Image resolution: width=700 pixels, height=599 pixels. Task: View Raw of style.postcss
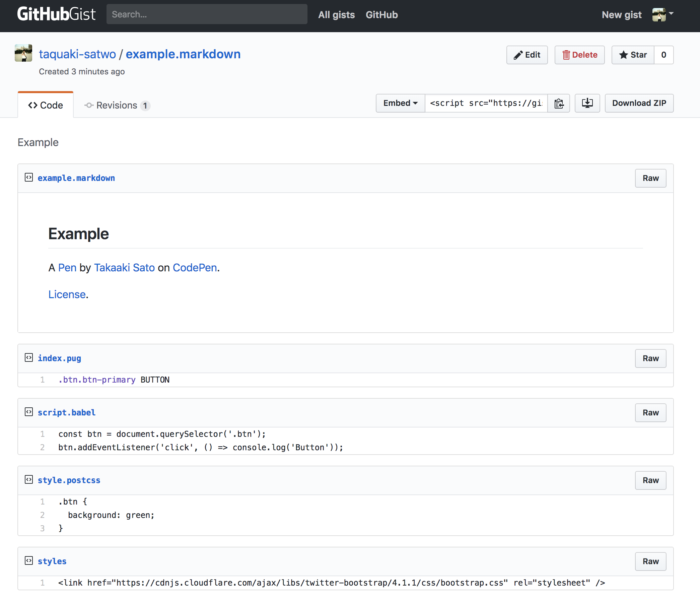click(x=651, y=480)
